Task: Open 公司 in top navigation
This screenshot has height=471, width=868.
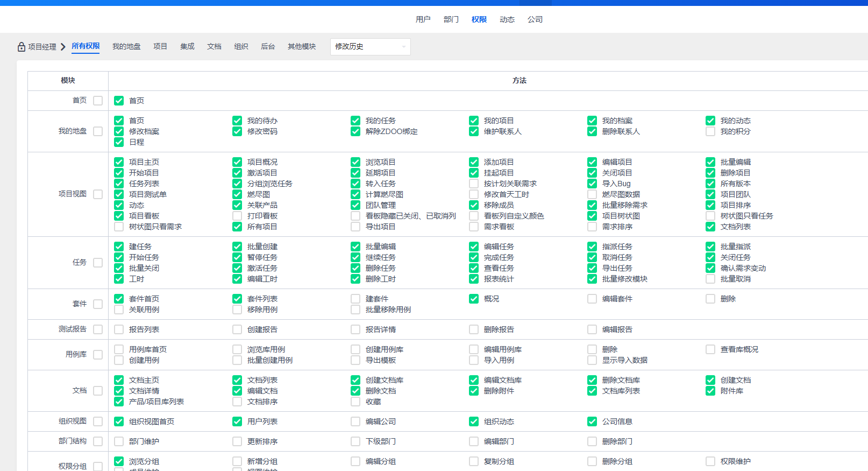Action: coord(535,19)
